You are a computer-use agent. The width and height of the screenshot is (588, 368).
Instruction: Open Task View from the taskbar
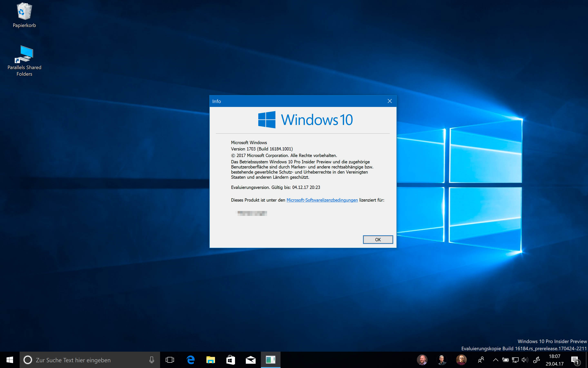pos(170,360)
